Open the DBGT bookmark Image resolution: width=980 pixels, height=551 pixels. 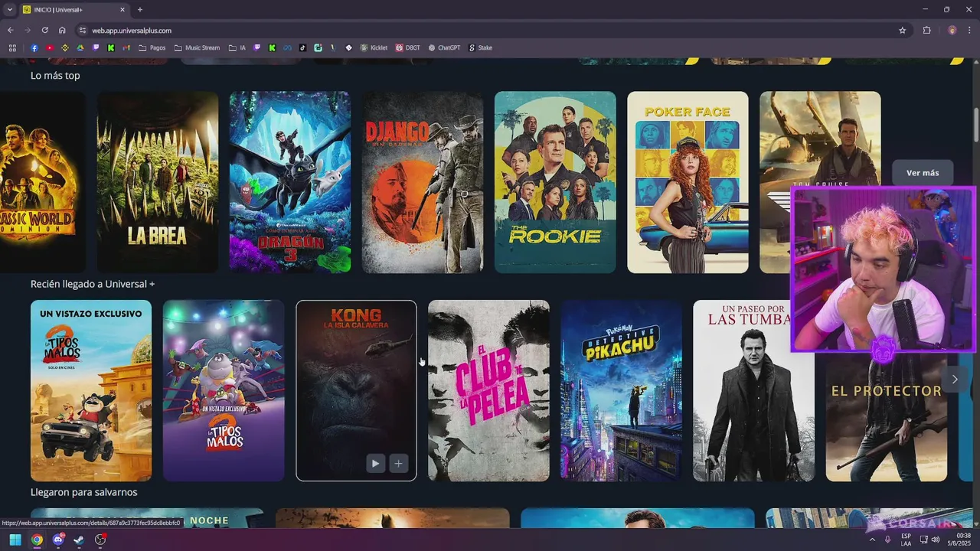tap(407, 47)
